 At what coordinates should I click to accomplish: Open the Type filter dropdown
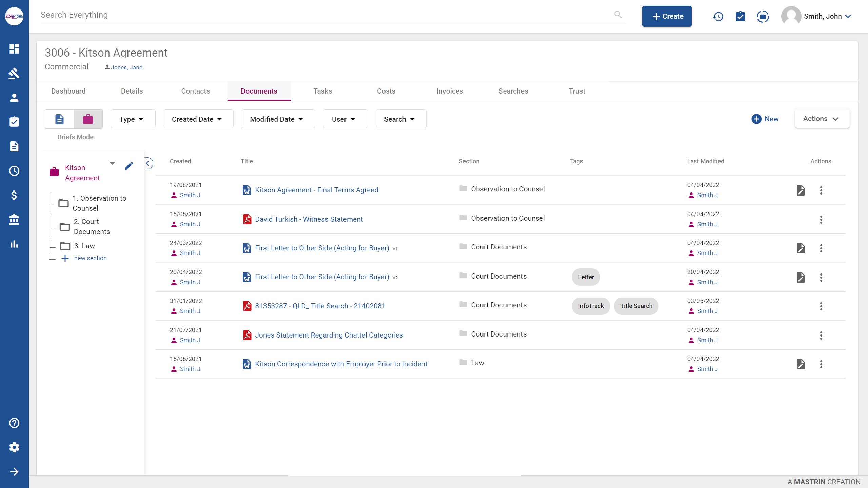[133, 119]
